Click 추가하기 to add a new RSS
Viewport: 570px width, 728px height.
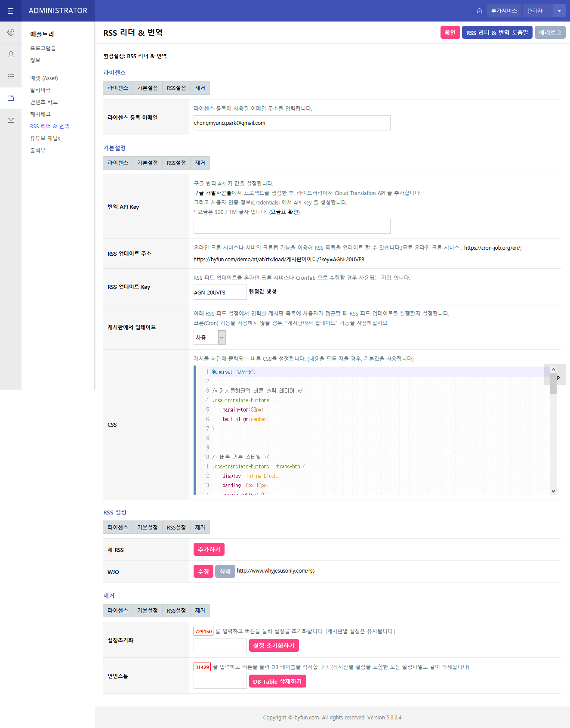209,550
